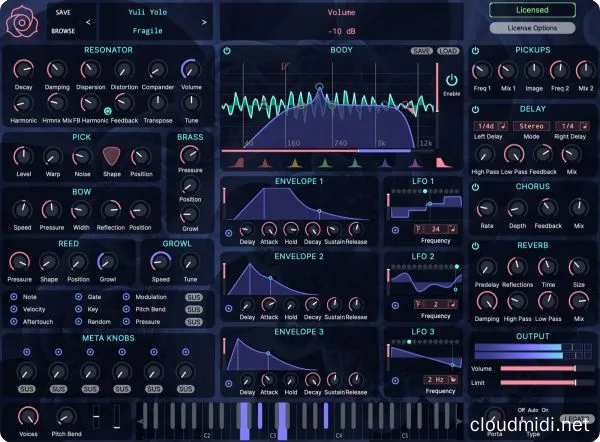This screenshot has width=600, height=442.
Task: Select the pick Shape plectrum icon
Action: pyautogui.click(x=111, y=156)
